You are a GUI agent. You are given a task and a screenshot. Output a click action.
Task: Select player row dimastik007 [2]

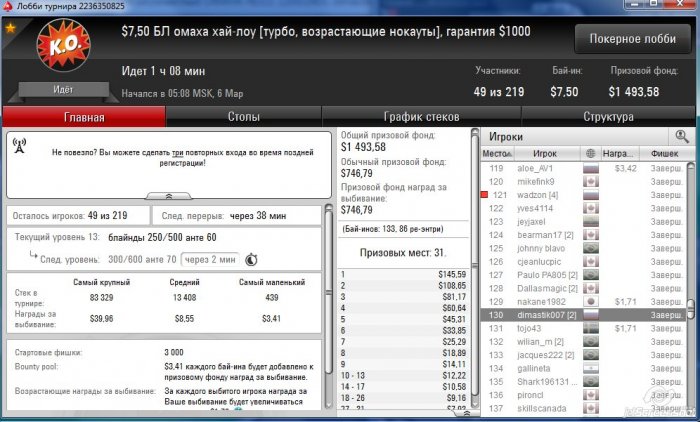point(583,315)
